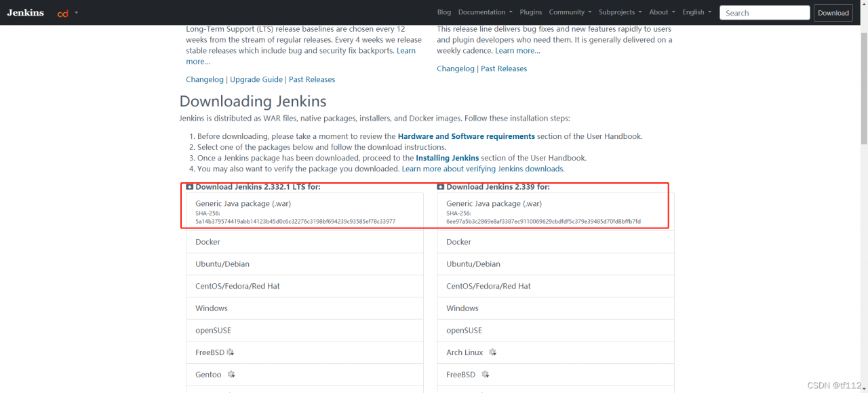
Task: Expand the Subprojects dropdown
Action: 620,12
